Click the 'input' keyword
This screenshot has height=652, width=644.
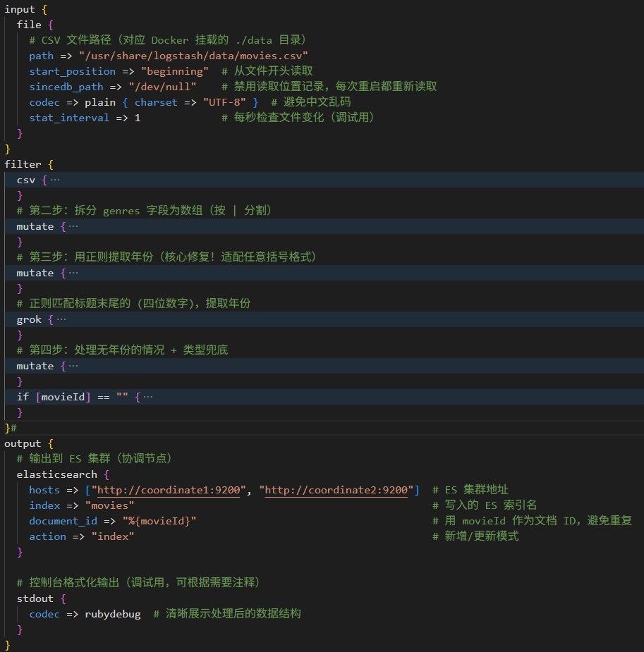pos(20,9)
